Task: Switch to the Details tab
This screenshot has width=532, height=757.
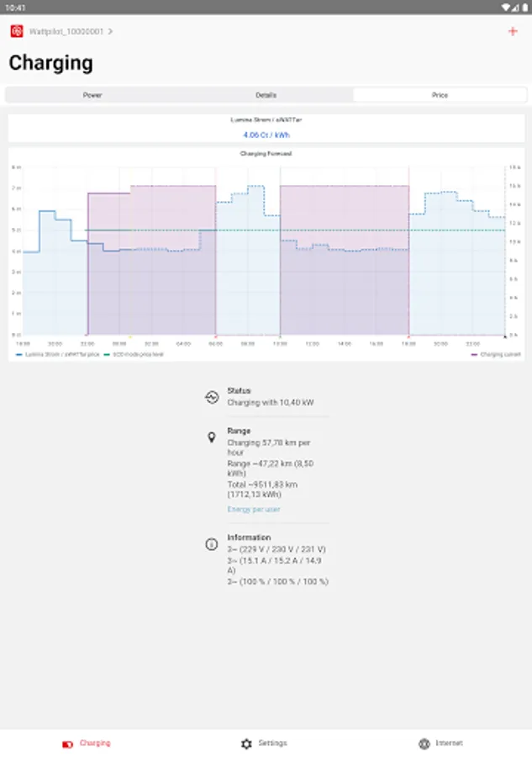Action: click(266, 95)
